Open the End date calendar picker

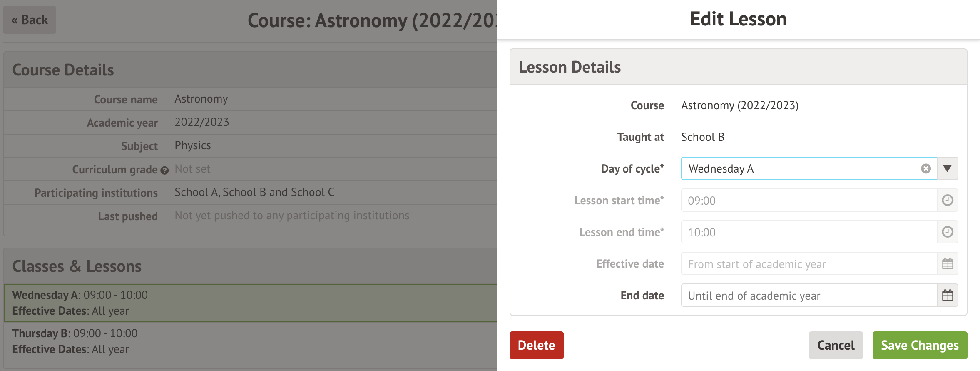point(948,296)
